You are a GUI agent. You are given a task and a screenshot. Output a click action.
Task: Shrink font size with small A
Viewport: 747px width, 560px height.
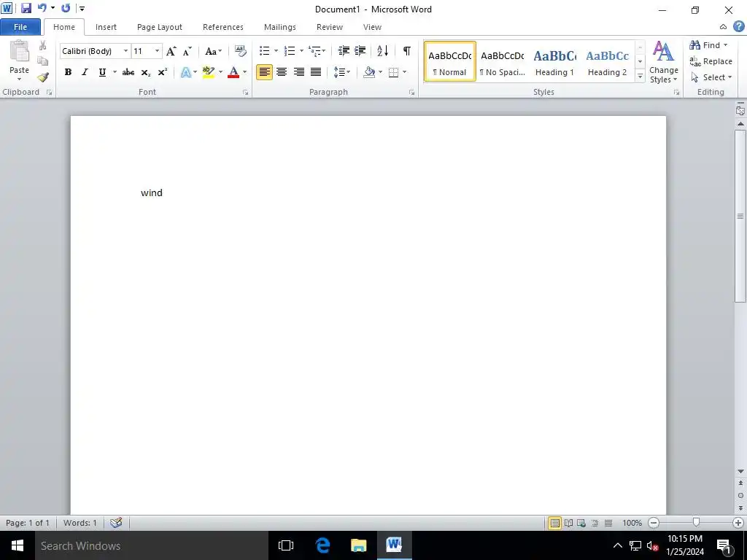pos(187,51)
